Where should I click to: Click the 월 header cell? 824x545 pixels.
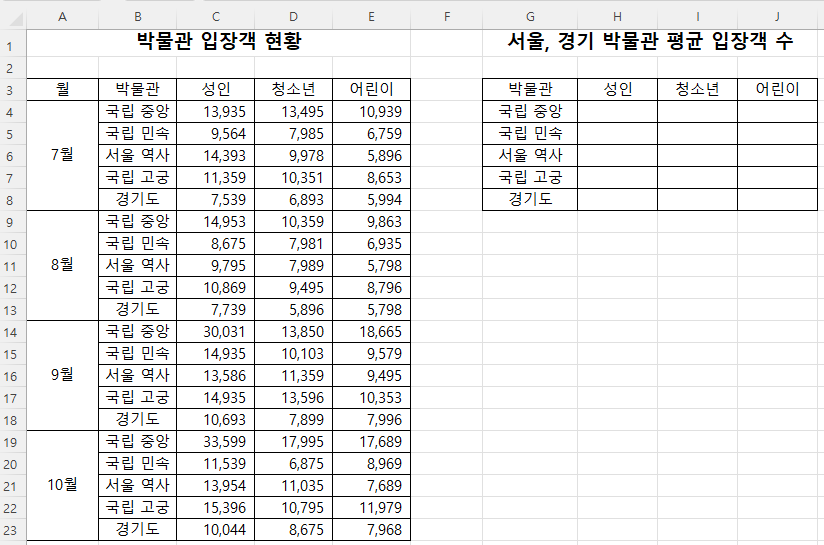click(62, 89)
